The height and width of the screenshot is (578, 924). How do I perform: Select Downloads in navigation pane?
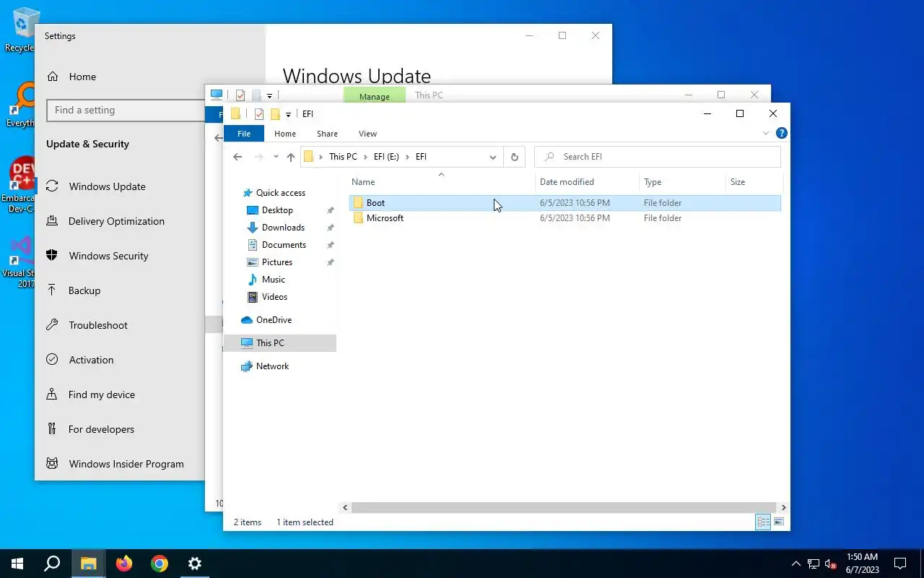283,228
